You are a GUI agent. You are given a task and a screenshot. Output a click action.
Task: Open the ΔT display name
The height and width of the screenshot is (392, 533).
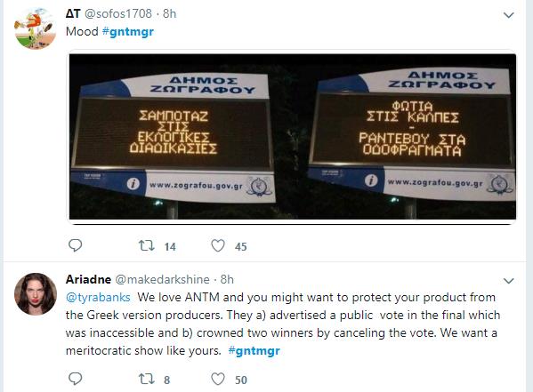coord(73,13)
